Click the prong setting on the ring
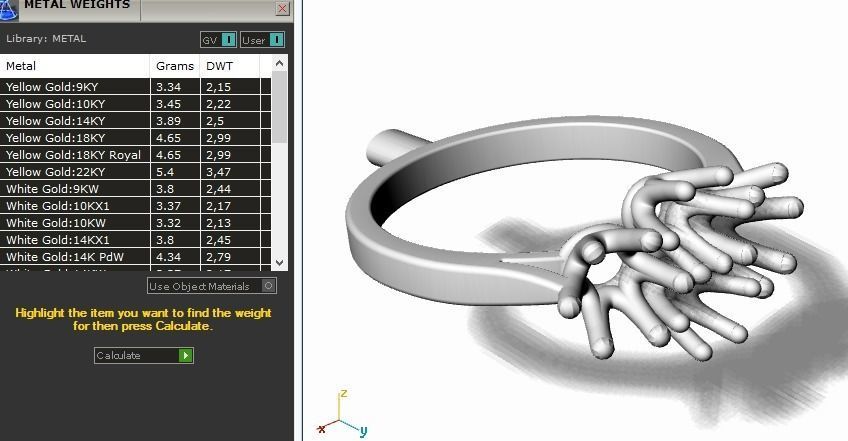 pyautogui.click(x=681, y=260)
